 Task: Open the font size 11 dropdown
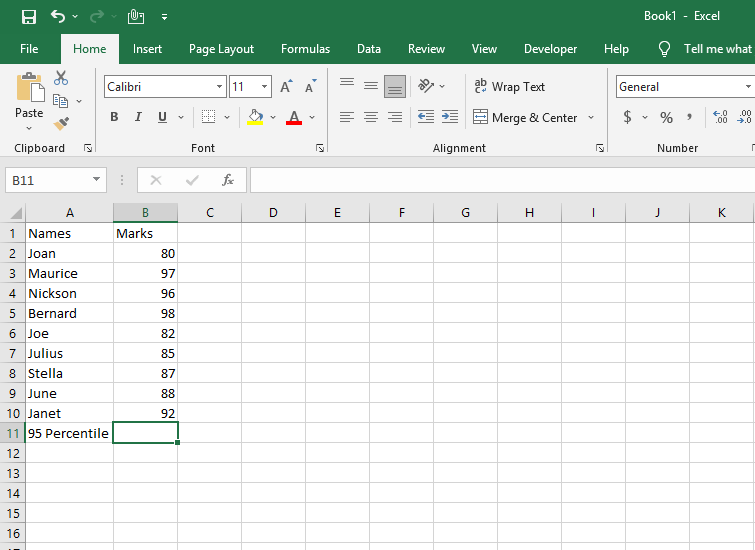[265, 87]
